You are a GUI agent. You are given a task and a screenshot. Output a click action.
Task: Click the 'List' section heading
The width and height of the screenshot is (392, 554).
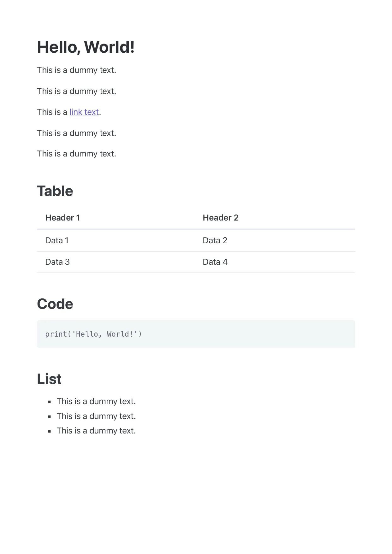point(49,379)
